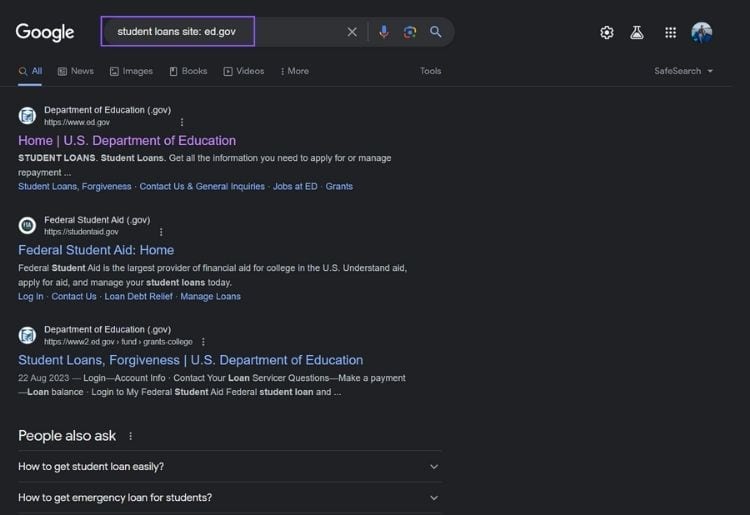
Task: Open 'Federal Student Aid: Home' result
Action: 96,250
